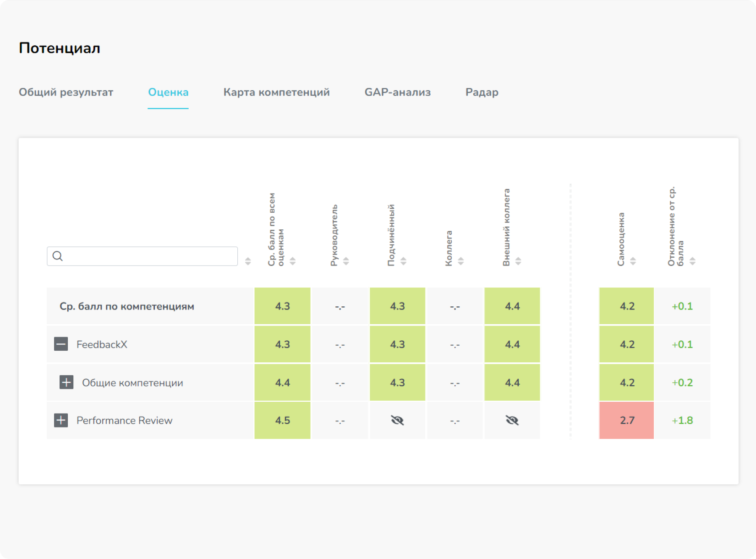756x559 pixels.
Task: Expand the Общие компетенции row
Action: [66, 382]
